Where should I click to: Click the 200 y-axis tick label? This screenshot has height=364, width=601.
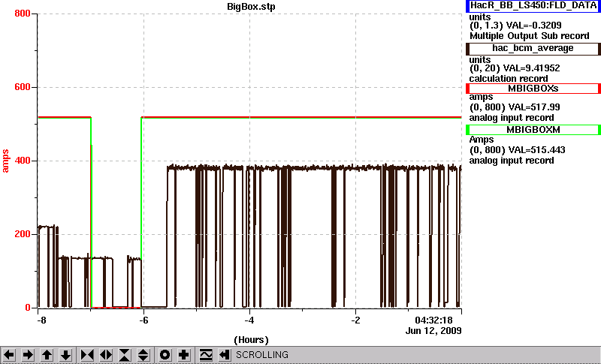pos(23,234)
